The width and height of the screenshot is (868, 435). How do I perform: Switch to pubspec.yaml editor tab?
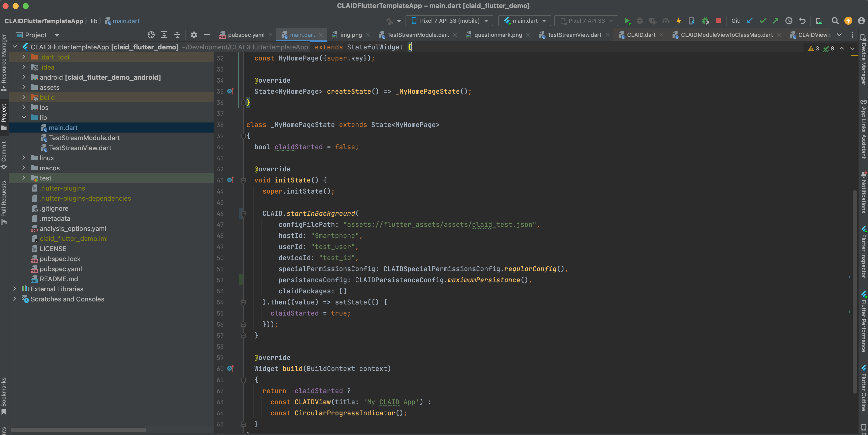click(246, 35)
